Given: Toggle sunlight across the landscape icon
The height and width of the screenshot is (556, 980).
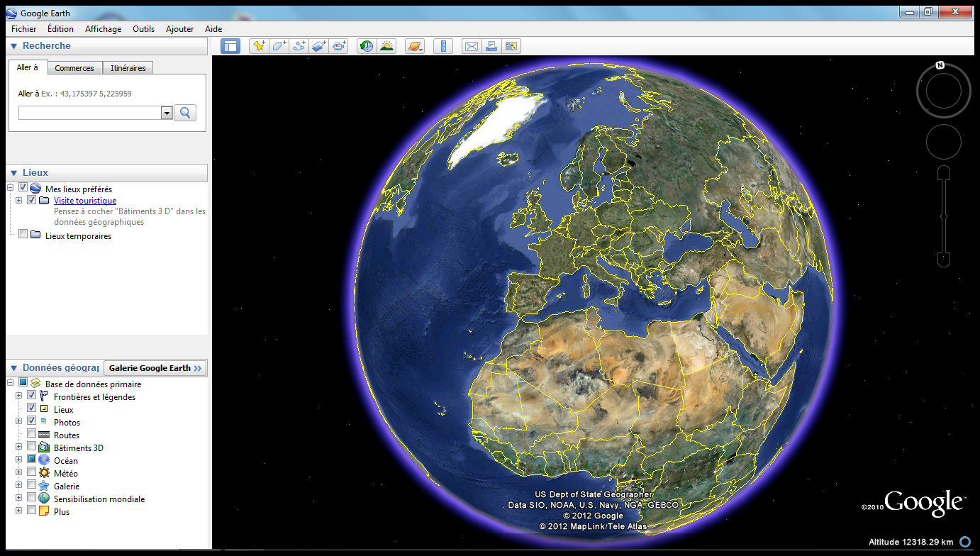Looking at the screenshot, I should [x=386, y=46].
